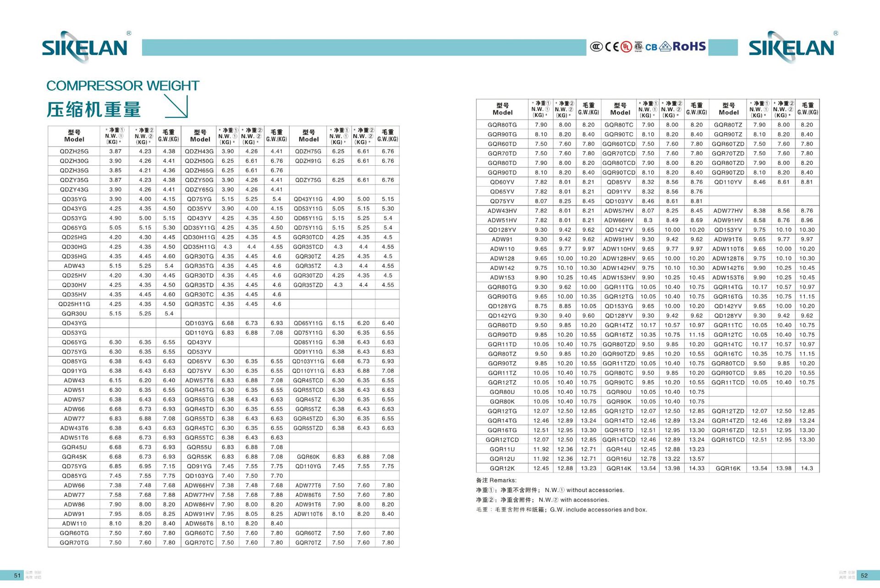The image size is (880, 588).
Task: Click the SIKELAN logo on page 51
Action: [85, 47]
